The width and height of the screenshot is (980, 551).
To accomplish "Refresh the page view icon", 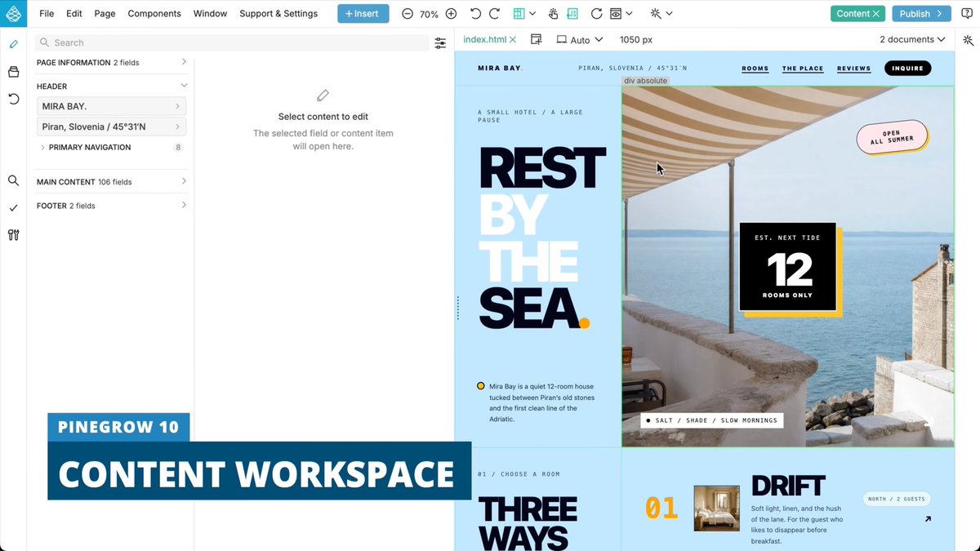I will click(x=596, y=14).
